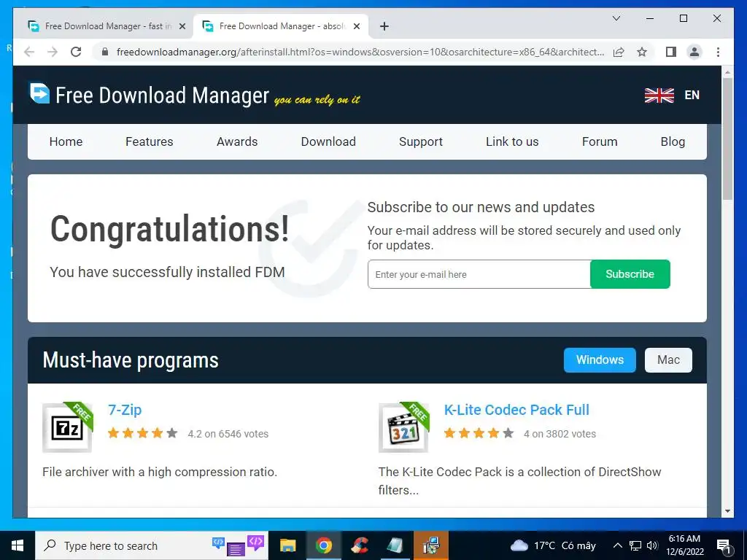747x560 pixels.
Task: Bookmark this page with the star icon
Action: (642, 52)
